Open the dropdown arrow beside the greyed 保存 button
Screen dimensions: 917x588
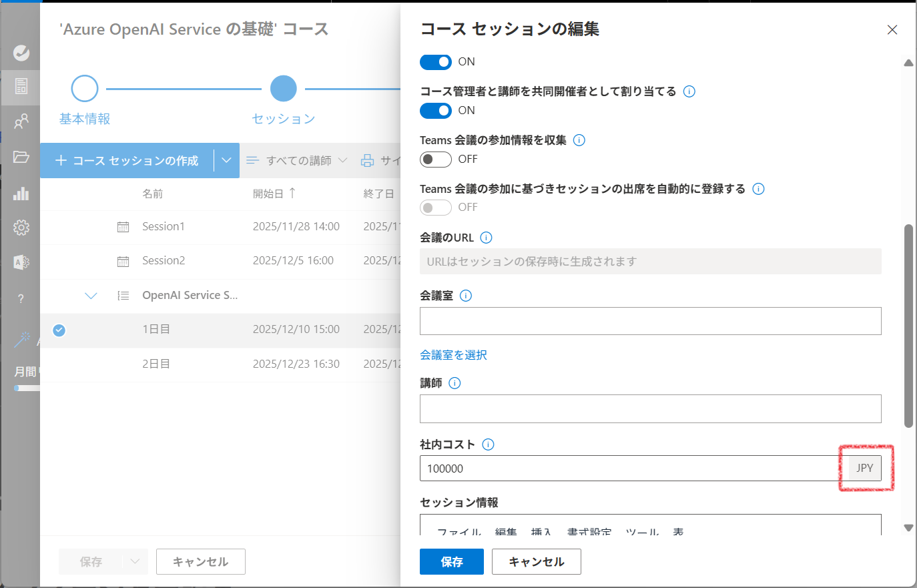135,562
